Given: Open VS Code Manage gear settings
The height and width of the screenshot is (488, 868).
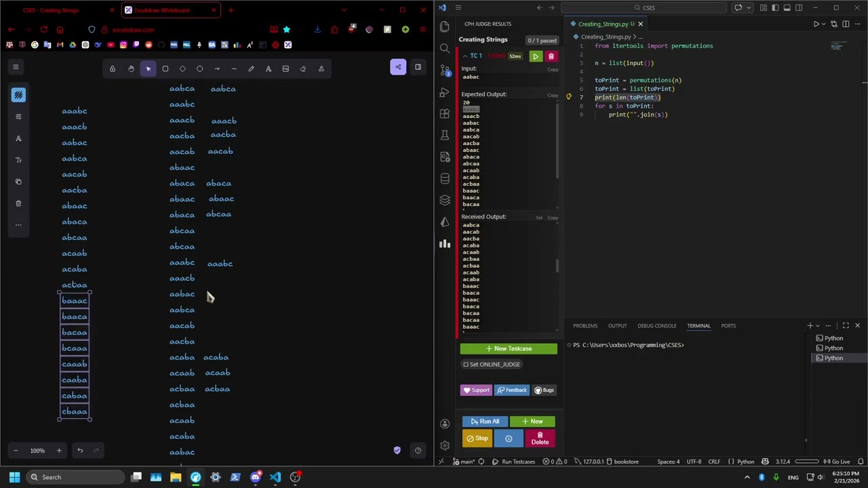Looking at the screenshot, I should click(445, 445).
